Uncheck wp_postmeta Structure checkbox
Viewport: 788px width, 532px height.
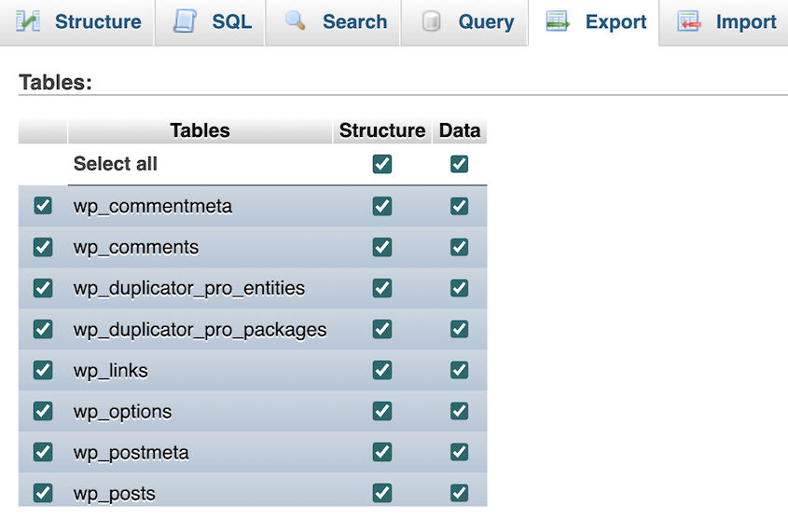(x=382, y=452)
